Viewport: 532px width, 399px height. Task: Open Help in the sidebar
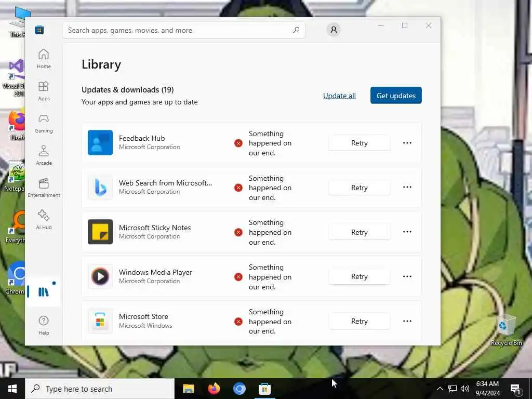(44, 325)
